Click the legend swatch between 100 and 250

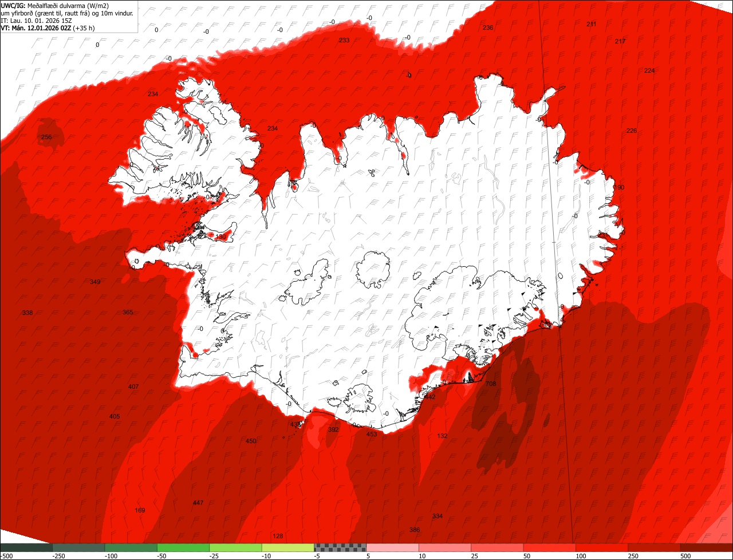[602, 547]
